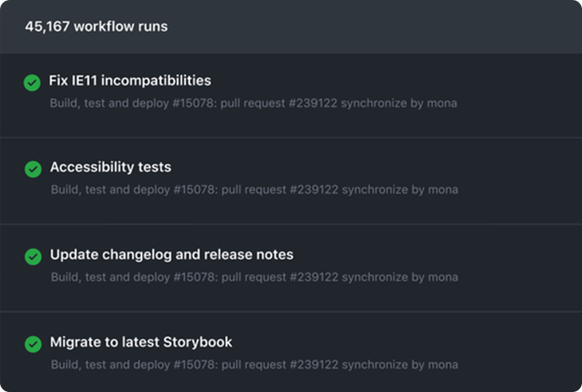
Task: Click author mona under Migrate to latest Storybook
Action: [443, 365]
